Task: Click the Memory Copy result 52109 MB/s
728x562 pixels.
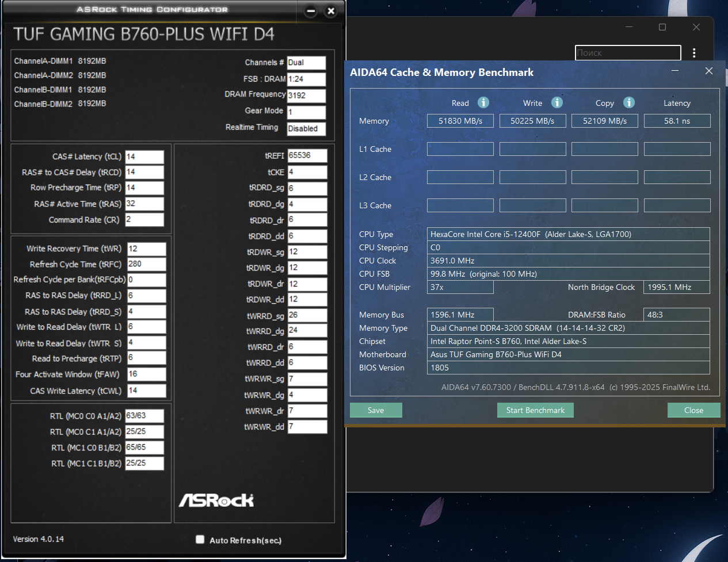Action: 605,121
